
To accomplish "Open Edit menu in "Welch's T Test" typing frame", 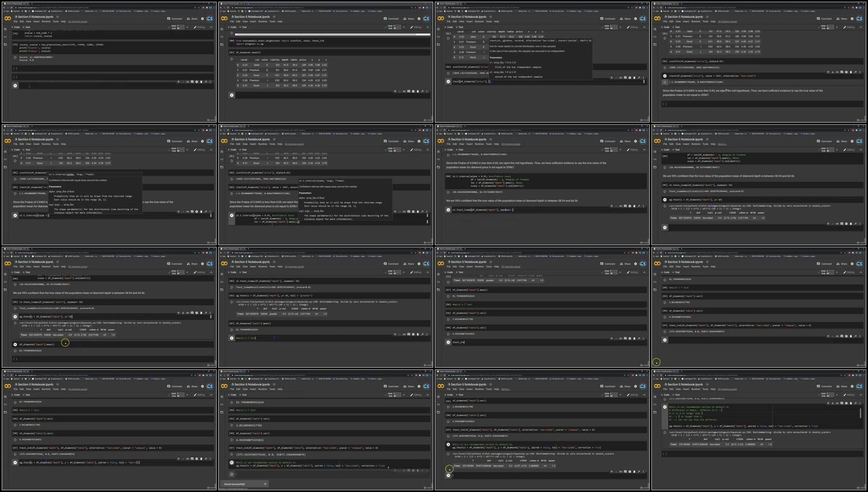I will pyautogui.click(x=238, y=267).
